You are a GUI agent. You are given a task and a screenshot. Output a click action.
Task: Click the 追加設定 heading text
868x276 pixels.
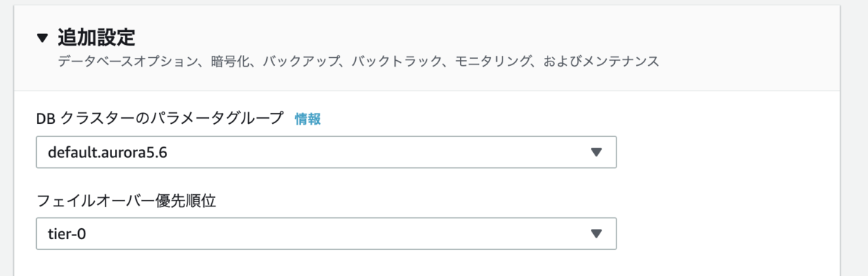[x=97, y=36]
